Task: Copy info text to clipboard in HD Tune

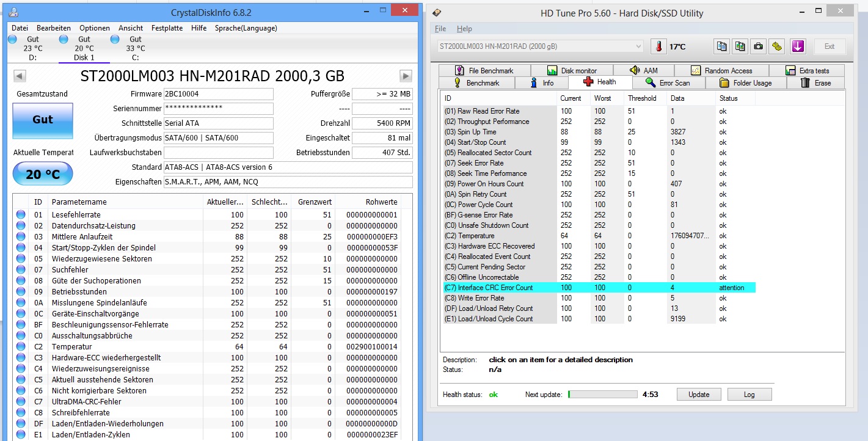Action: pos(721,46)
